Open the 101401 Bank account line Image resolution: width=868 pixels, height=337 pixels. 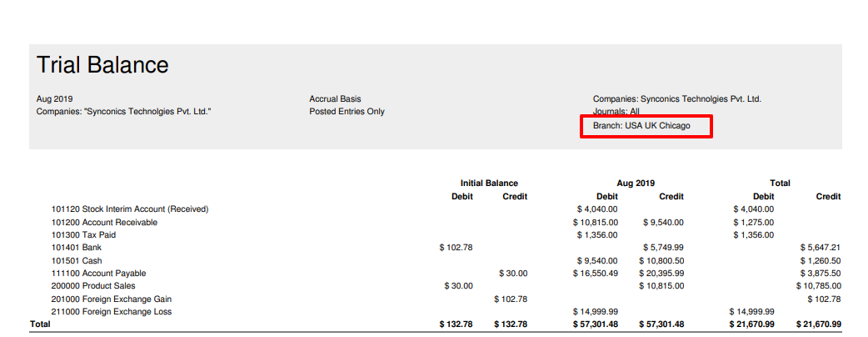(x=77, y=248)
